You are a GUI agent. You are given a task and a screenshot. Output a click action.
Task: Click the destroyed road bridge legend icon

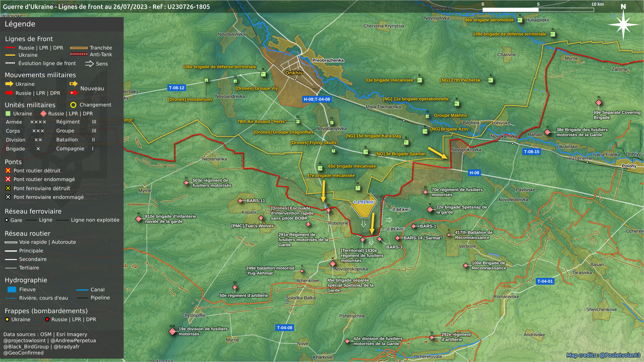(x=8, y=171)
